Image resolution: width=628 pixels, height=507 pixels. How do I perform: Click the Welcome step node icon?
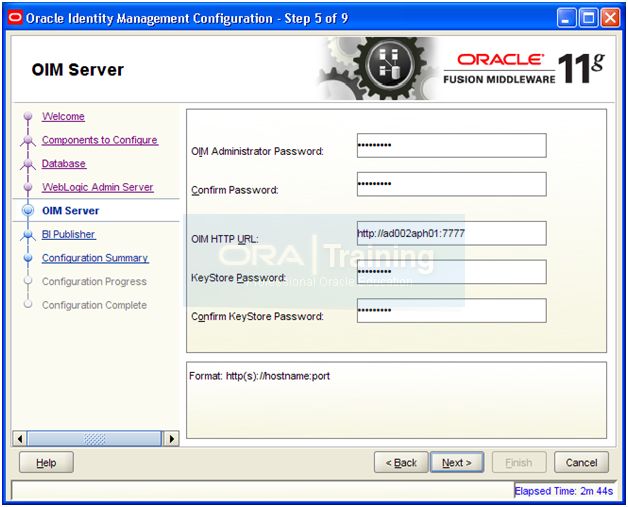tap(28, 116)
